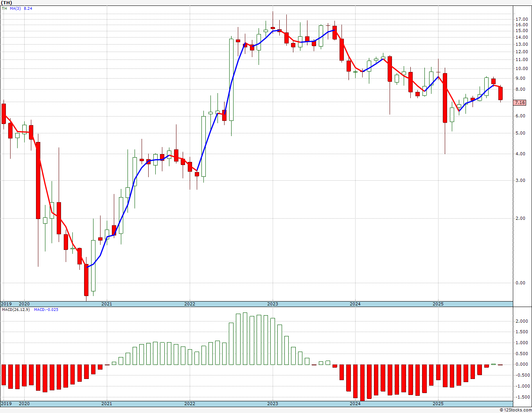The image size is (532, 413).
Task: Click the 16.00 price axis label
Action: tap(522, 25)
